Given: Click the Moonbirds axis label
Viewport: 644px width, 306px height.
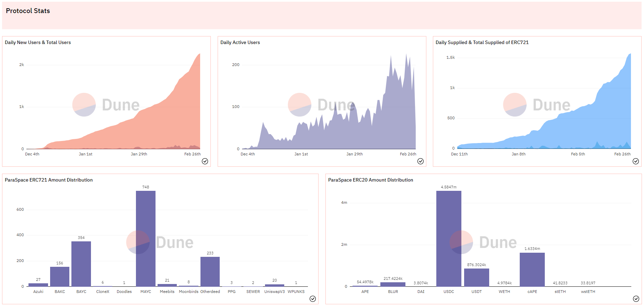Looking at the screenshot, I should click(188, 292).
